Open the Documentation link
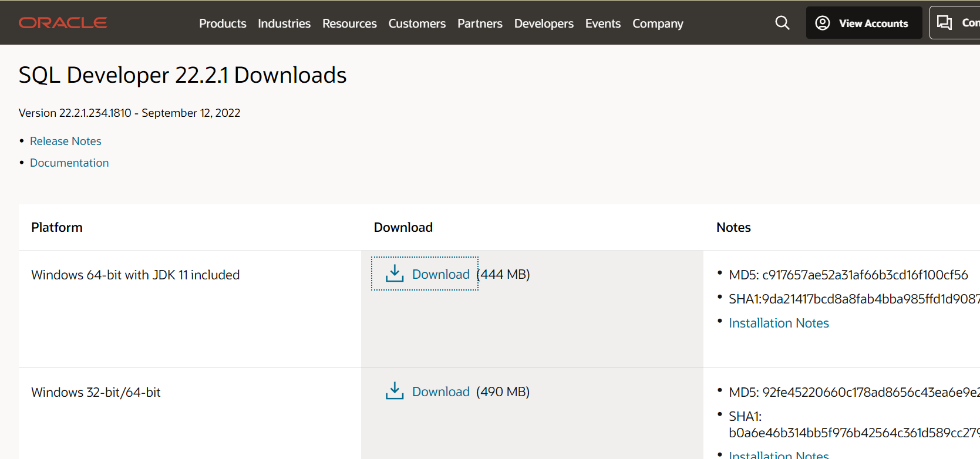 69,163
